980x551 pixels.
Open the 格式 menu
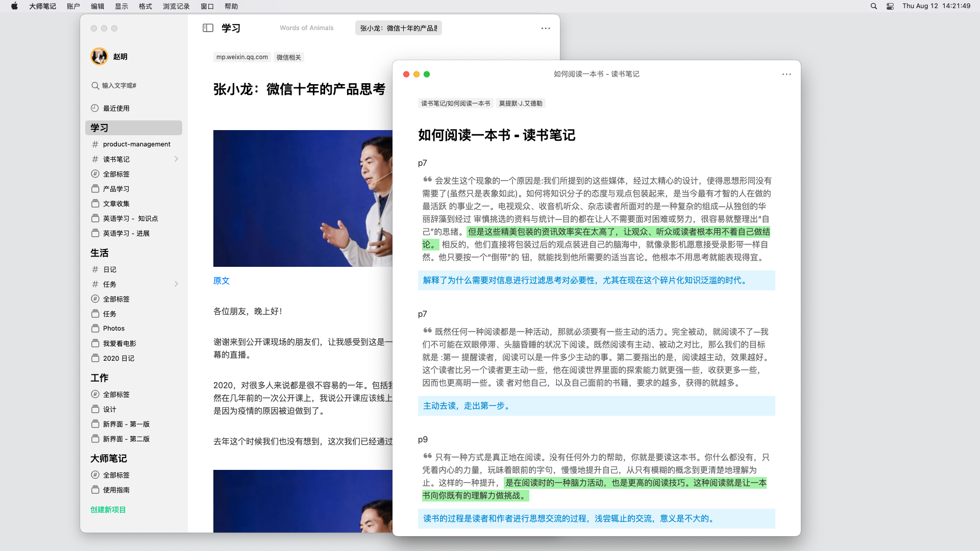pyautogui.click(x=145, y=6)
